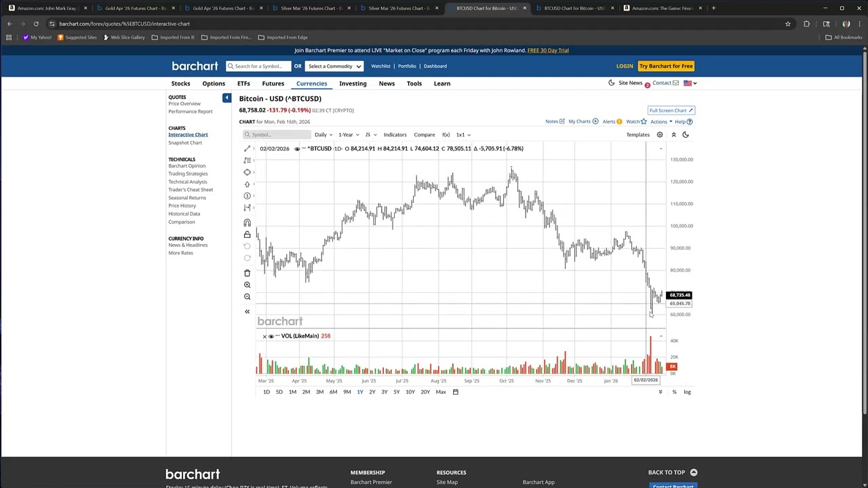This screenshot has width=868, height=488.
Task: Zoom in using the magnifier plus icon
Action: [x=247, y=285]
